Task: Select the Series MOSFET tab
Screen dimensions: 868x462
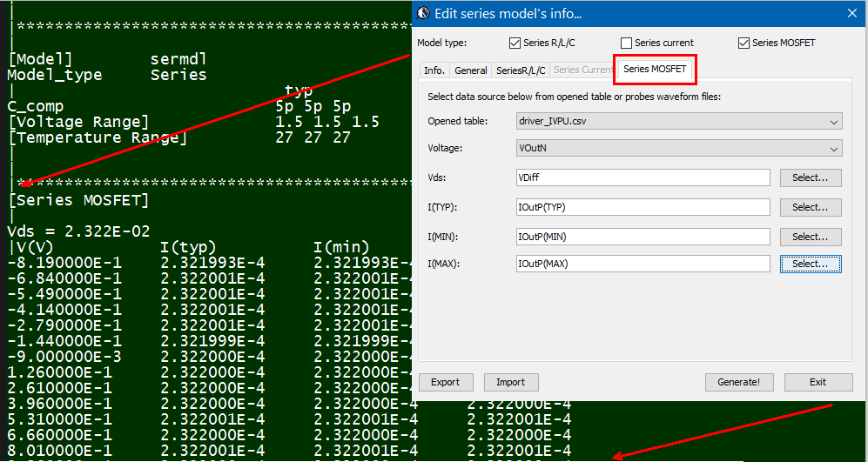Action: (x=655, y=69)
